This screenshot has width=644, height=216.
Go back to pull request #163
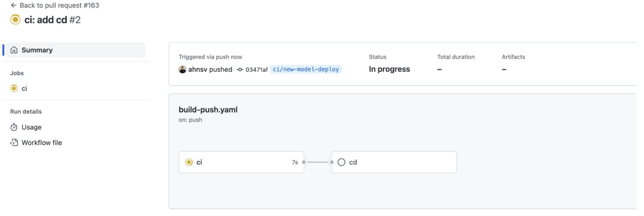tap(47, 5)
